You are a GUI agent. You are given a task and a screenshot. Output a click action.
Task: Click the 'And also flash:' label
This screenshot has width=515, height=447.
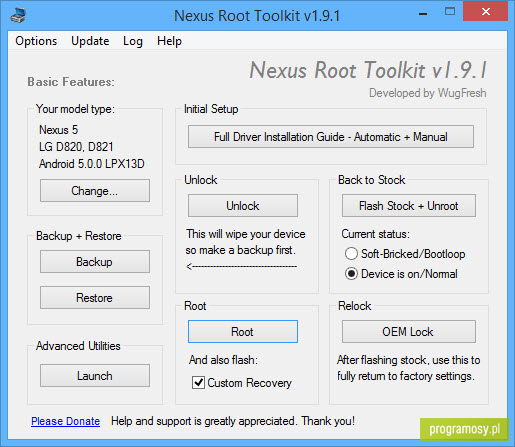coord(223,360)
